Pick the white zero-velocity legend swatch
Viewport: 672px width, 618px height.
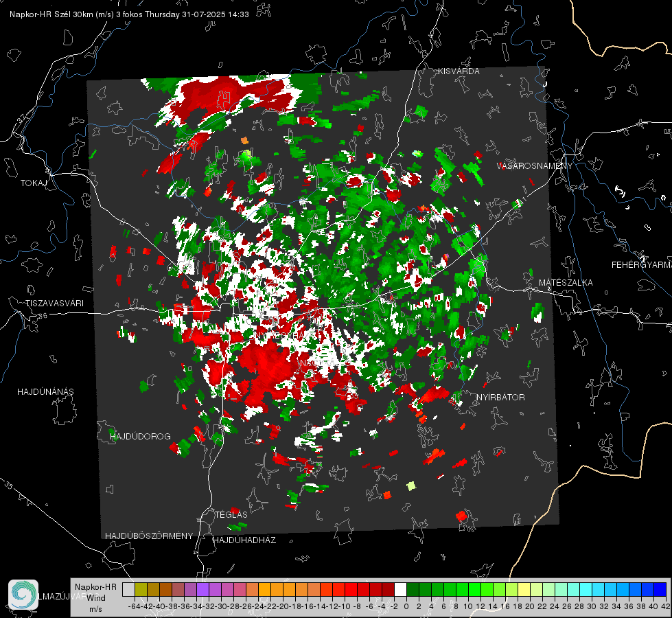400,589
